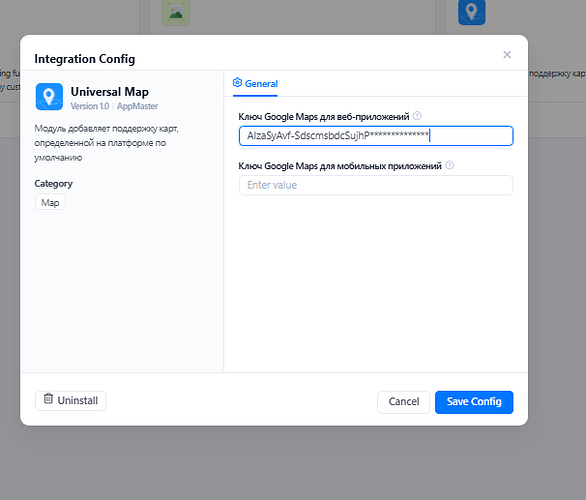The width and height of the screenshot is (586, 500).
Task: Click the AppMaster author link
Action: 138,106
